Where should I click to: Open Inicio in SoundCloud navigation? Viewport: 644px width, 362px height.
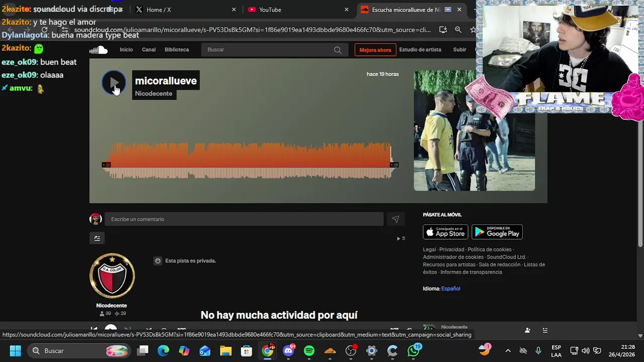126,50
